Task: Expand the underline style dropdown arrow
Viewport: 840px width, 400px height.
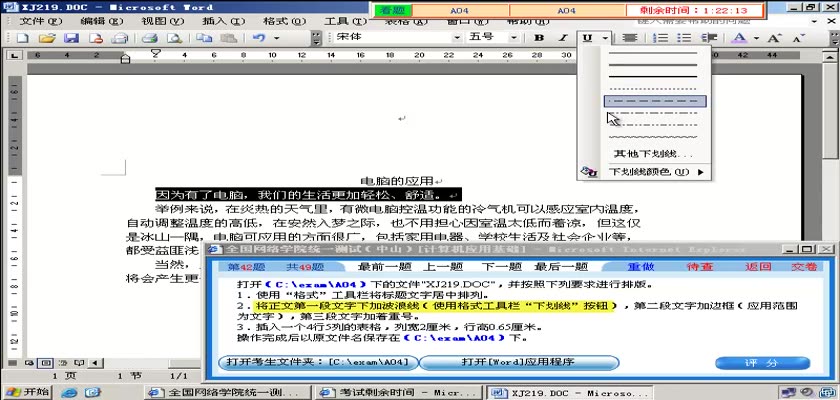Action: click(605, 38)
